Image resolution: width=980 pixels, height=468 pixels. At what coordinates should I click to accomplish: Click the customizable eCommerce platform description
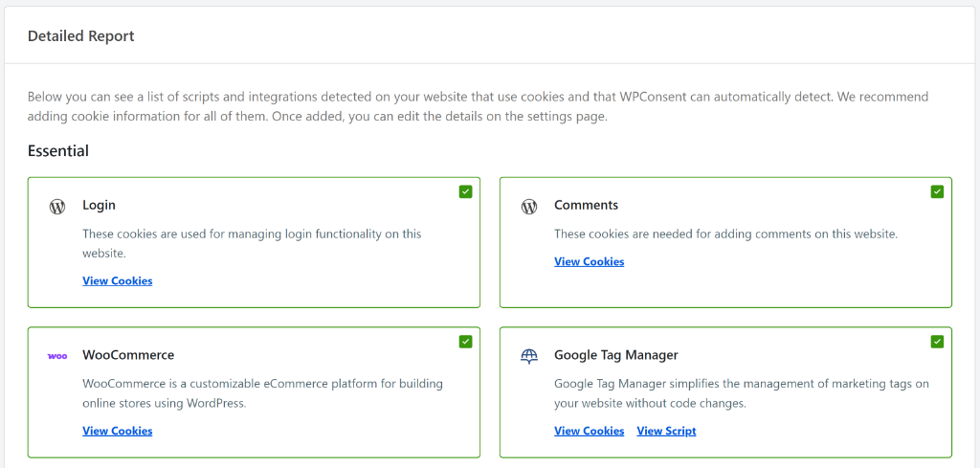(x=262, y=393)
